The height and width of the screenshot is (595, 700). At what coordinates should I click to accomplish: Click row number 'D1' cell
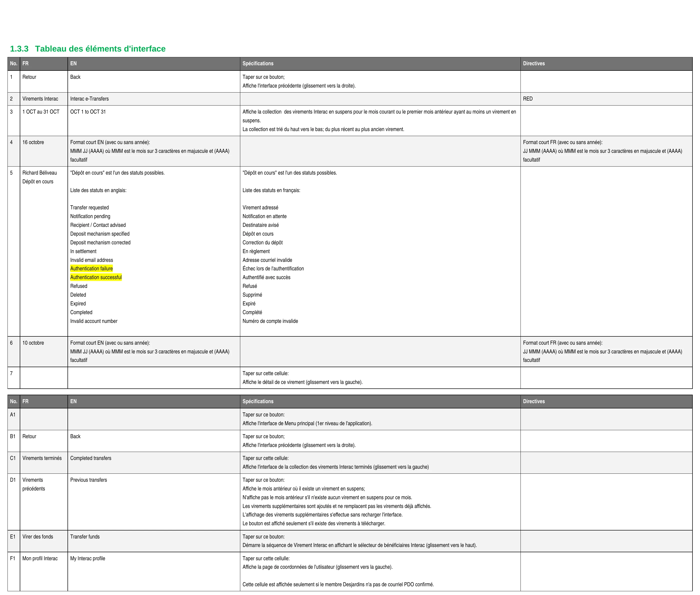[14, 501]
